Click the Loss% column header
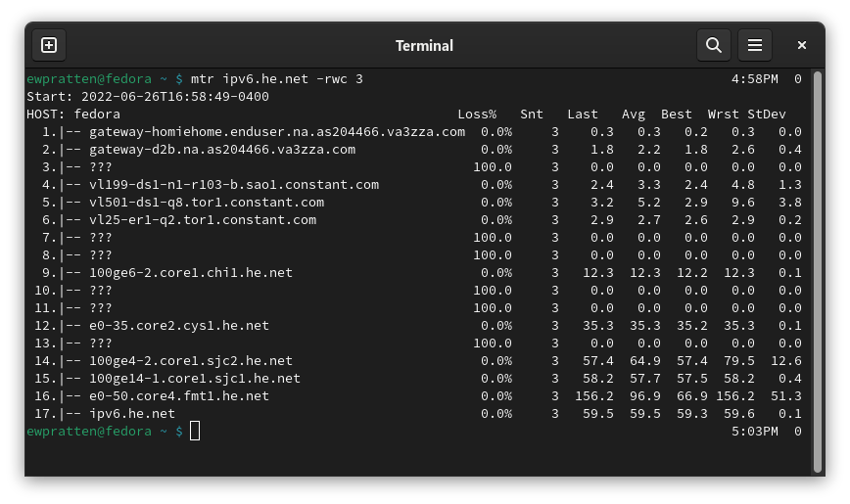 click(x=477, y=115)
